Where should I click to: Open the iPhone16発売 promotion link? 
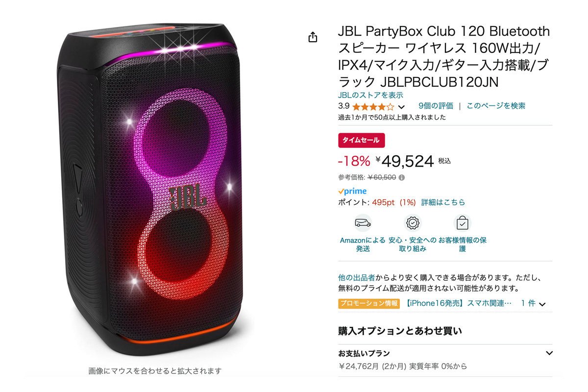coord(459,303)
